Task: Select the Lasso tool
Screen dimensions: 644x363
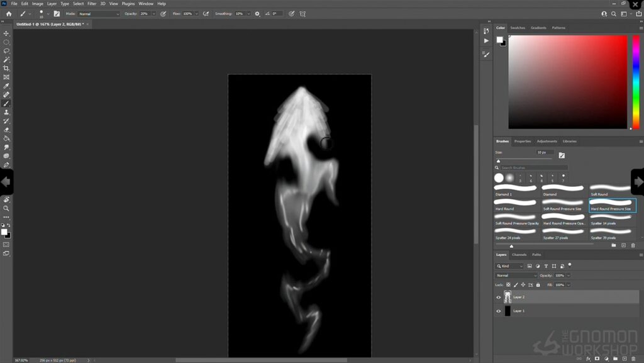Action: click(6, 51)
